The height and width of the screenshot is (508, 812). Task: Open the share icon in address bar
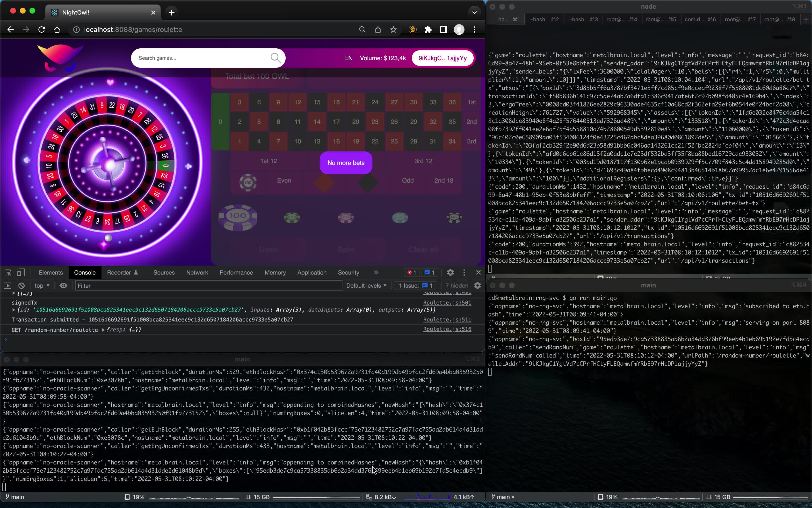tap(378, 30)
